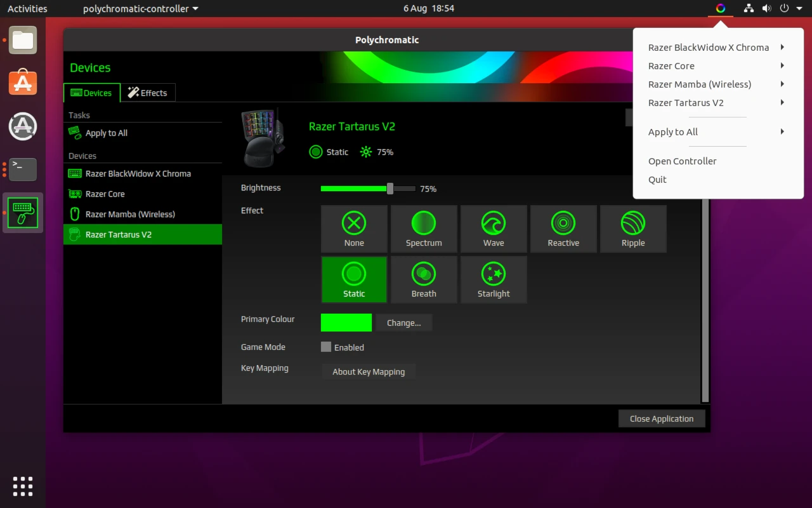Activate the Ripple effect

(x=633, y=229)
